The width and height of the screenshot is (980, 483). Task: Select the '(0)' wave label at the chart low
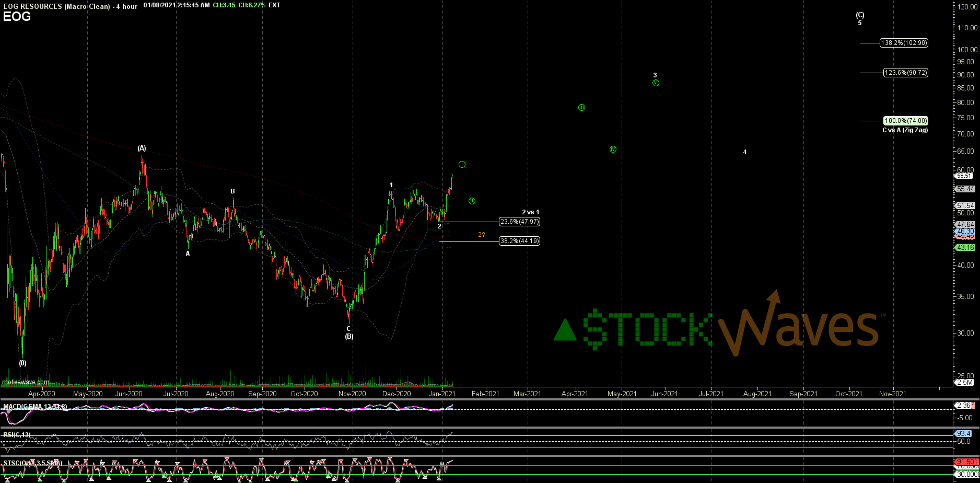coord(22,363)
